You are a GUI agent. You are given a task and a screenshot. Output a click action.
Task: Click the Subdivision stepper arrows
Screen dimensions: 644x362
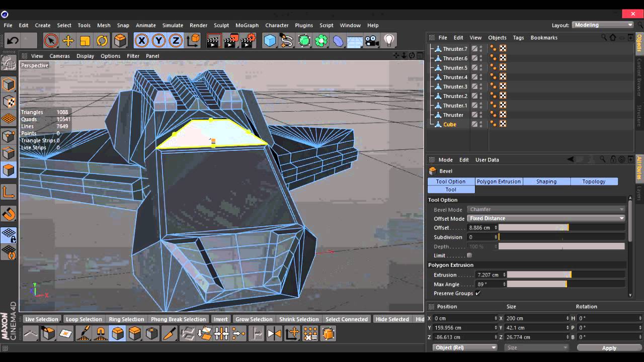point(496,237)
